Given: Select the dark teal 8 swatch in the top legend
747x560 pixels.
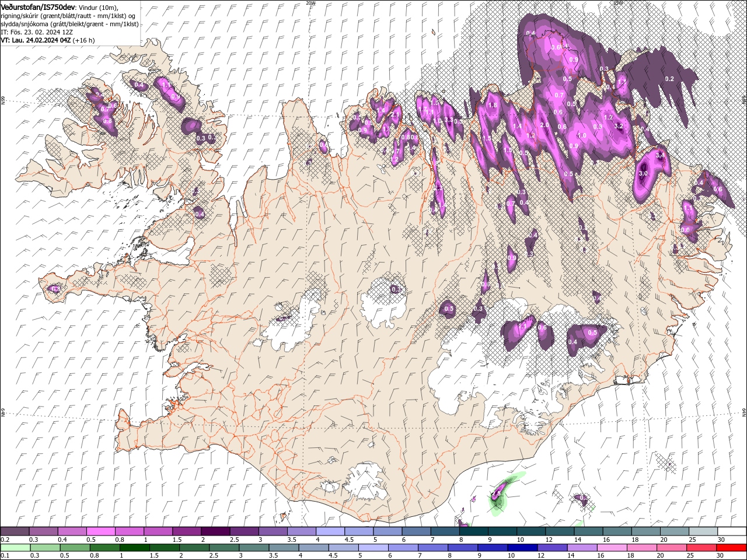Looking at the screenshot, I should tap(473, 531).
